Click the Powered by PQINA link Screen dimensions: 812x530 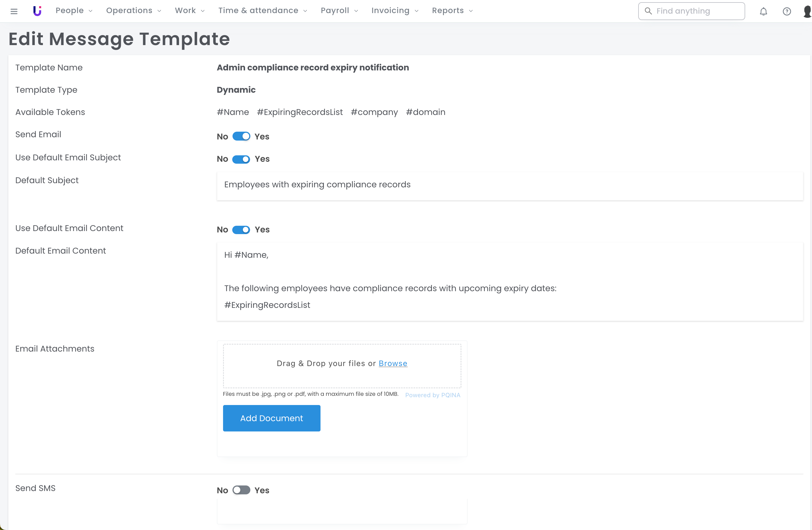pyautogui.click(x=433, y=395)
